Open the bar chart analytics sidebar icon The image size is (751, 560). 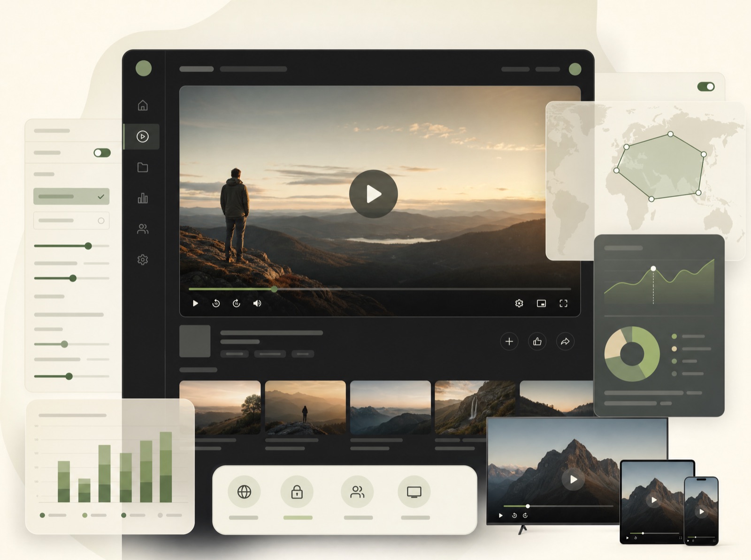point(143,198)
